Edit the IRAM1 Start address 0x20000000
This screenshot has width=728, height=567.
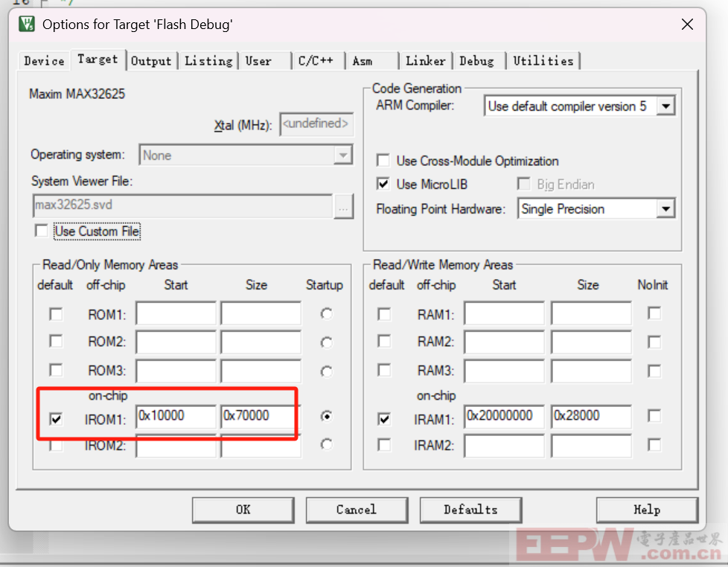click(504, 416)
